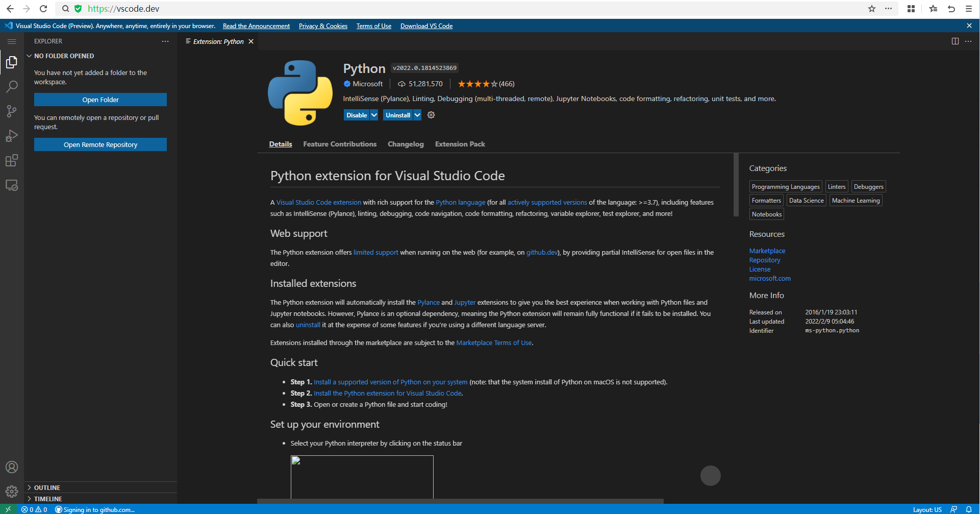Reload the page with browser refresh
980x514 pixels.
tap(43, 9)
